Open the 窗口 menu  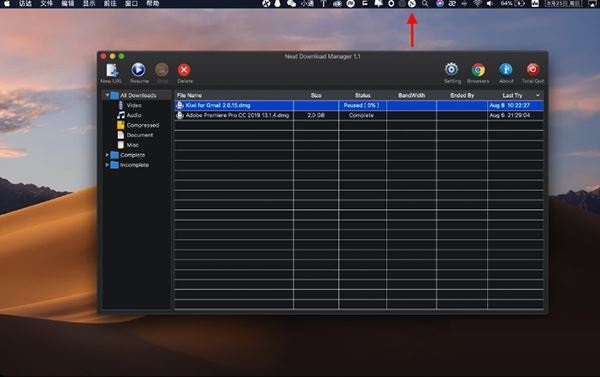tap(131, 3)
